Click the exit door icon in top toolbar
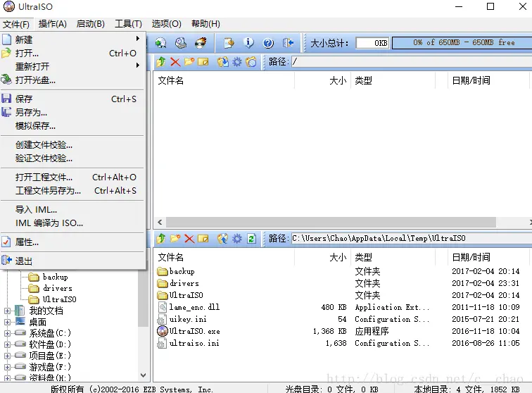532x393 pixels. [x=288, y=43]
